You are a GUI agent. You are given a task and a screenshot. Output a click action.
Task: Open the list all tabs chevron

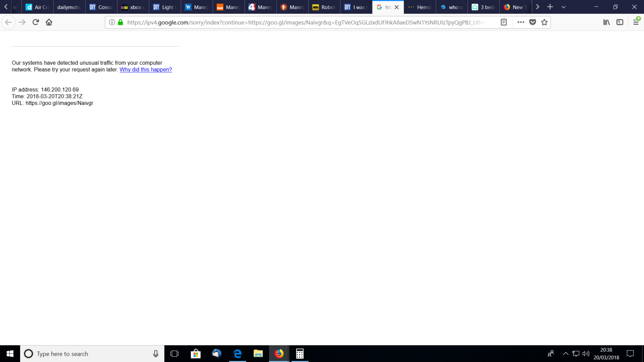point(563,7)
